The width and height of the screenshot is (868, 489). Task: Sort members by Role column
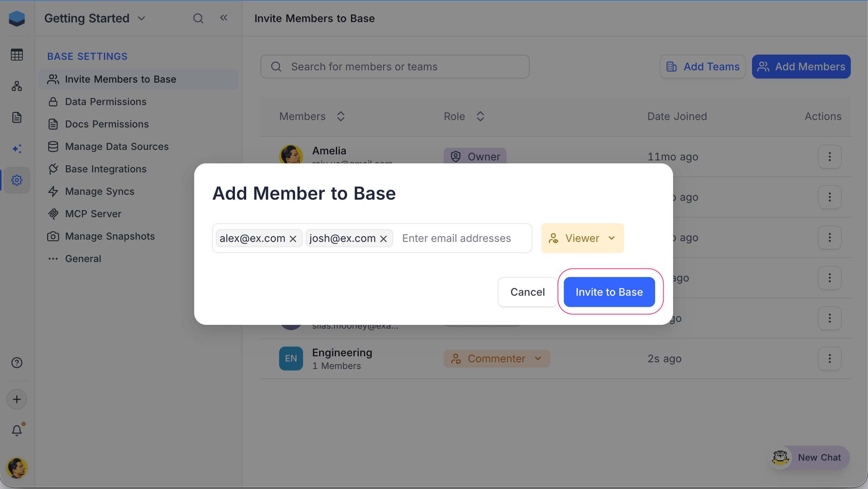(480, 116)
